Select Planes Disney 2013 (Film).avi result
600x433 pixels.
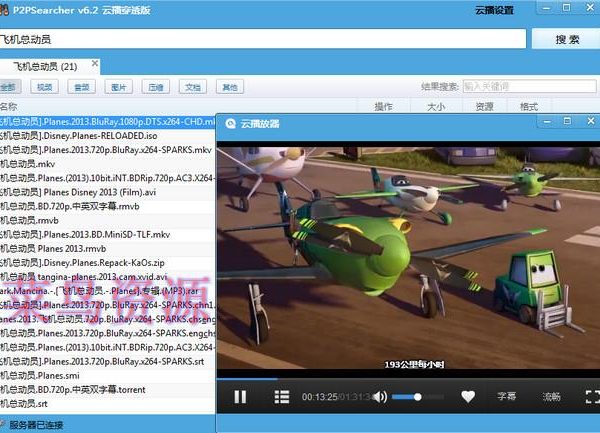click(108, 192)
